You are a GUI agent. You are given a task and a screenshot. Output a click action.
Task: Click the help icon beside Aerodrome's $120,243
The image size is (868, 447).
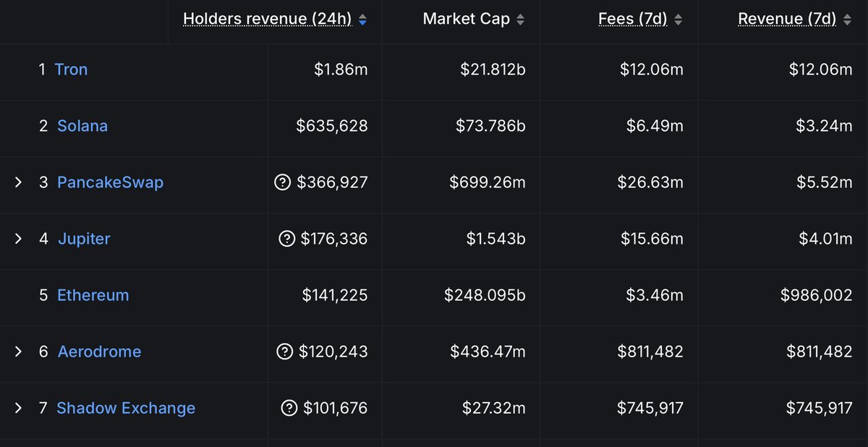pos(285,352)
